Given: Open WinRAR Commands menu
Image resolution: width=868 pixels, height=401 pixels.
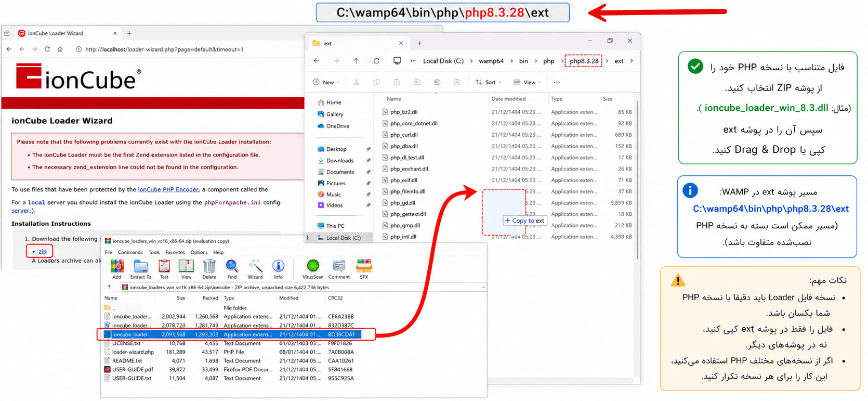Looking at the screenshot, I should (x=130, y=252).
